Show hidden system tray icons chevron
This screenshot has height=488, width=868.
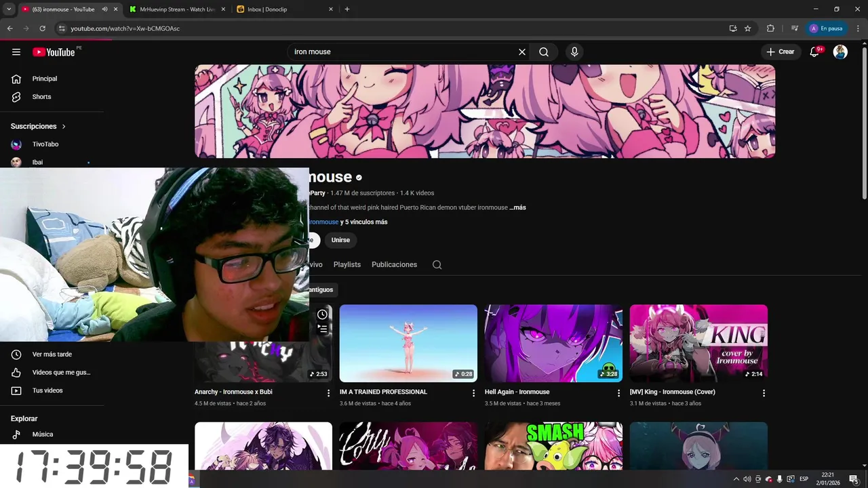pos(736,479)
